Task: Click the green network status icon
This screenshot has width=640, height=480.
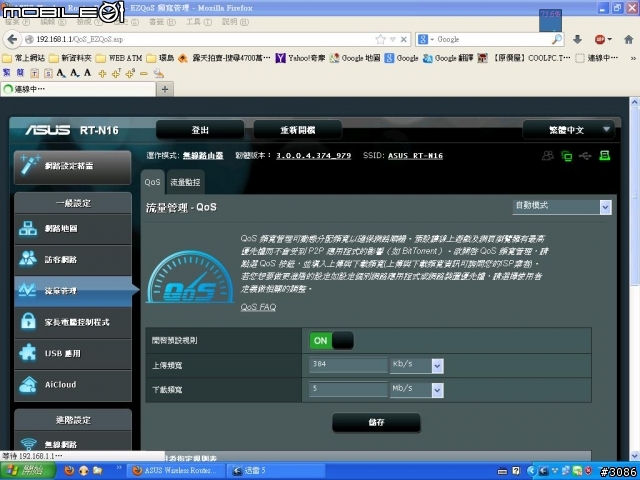Action: point(567,156)
